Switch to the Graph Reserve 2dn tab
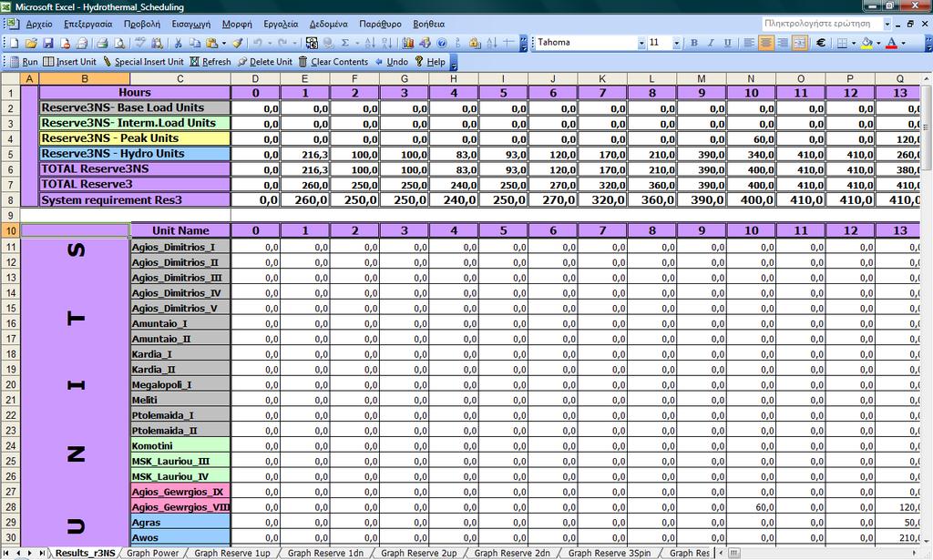Image resolution: width=933 pixels, height=560 pixels. [x=512, y=553]
